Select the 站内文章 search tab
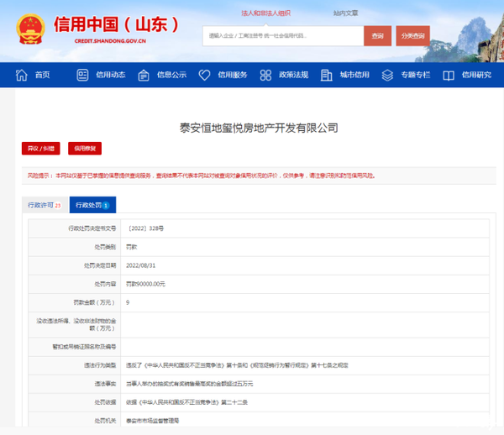Viewport: 504px width, 435px height. [345, 13]
